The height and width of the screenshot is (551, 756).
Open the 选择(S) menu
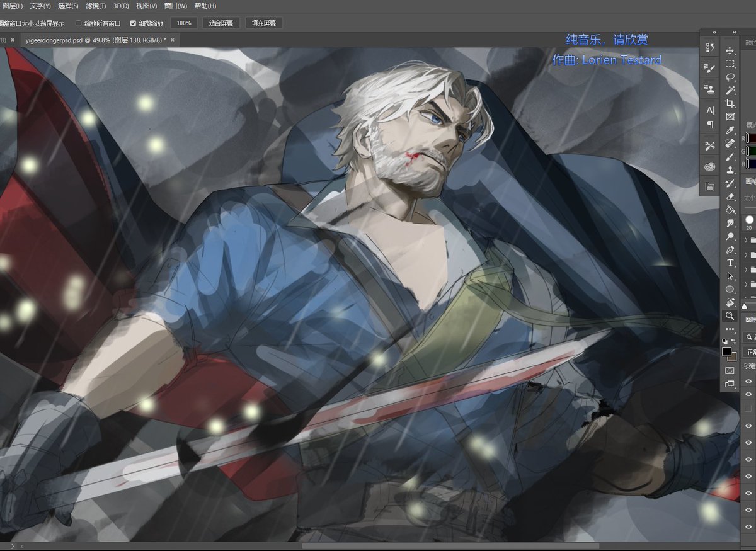coord(68,6)
